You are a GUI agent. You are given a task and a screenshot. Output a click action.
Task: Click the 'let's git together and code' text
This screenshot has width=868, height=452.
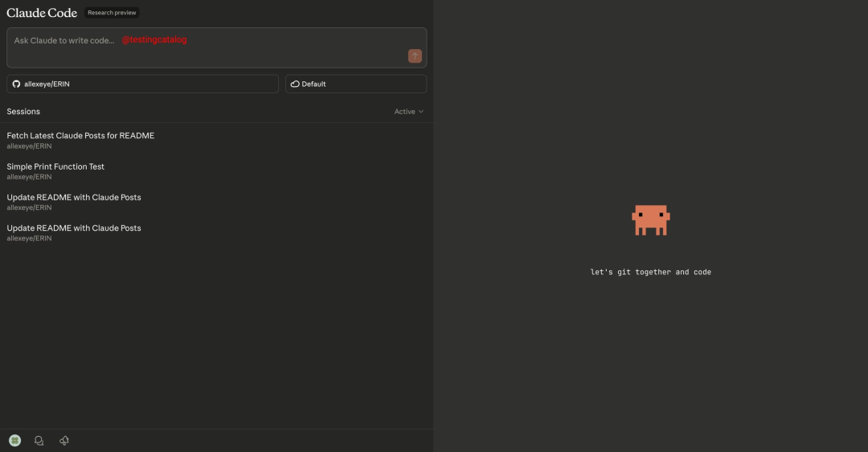[650, 272]
